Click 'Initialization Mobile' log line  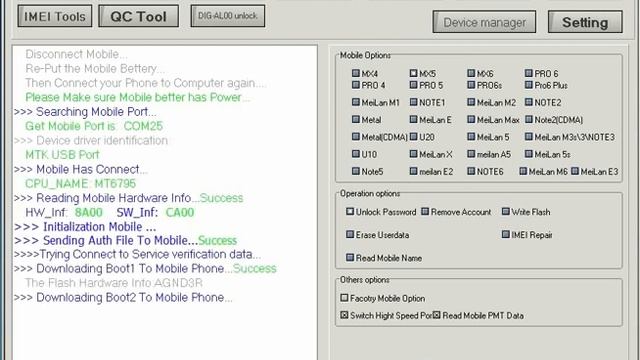coord(85,227)
